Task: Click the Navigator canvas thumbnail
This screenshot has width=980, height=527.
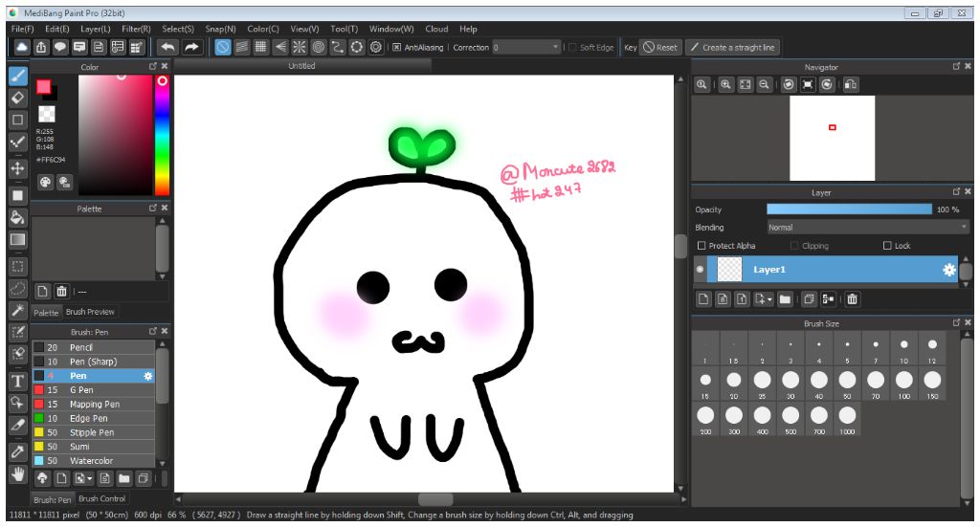Action: click(x=832, y=138)
